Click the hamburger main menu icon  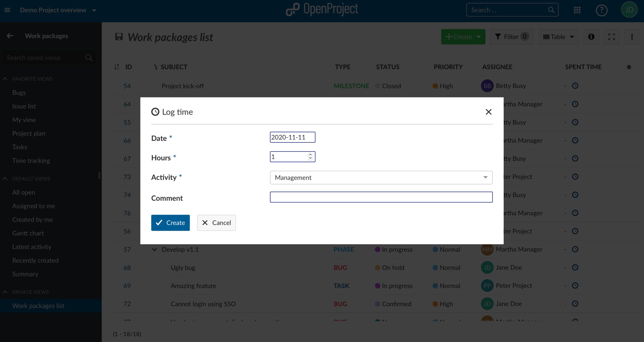click(x=7, y=10)
